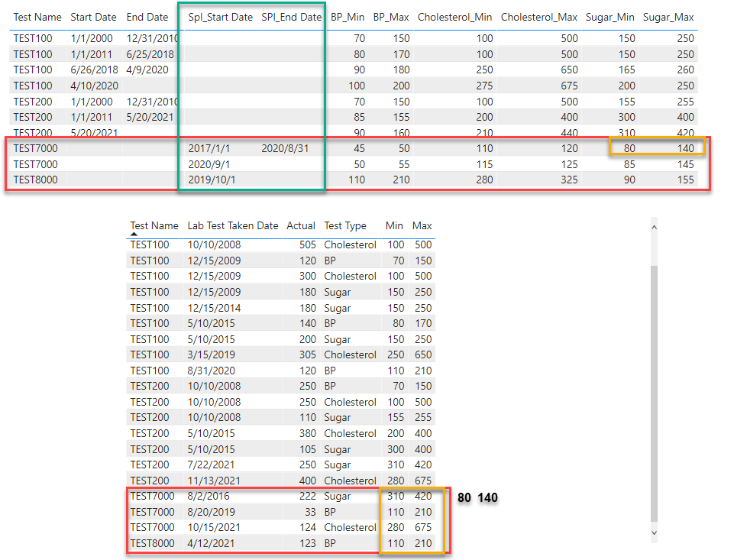
Task: Click the 10/10/2008 date for TEST100
Action: 214,245
